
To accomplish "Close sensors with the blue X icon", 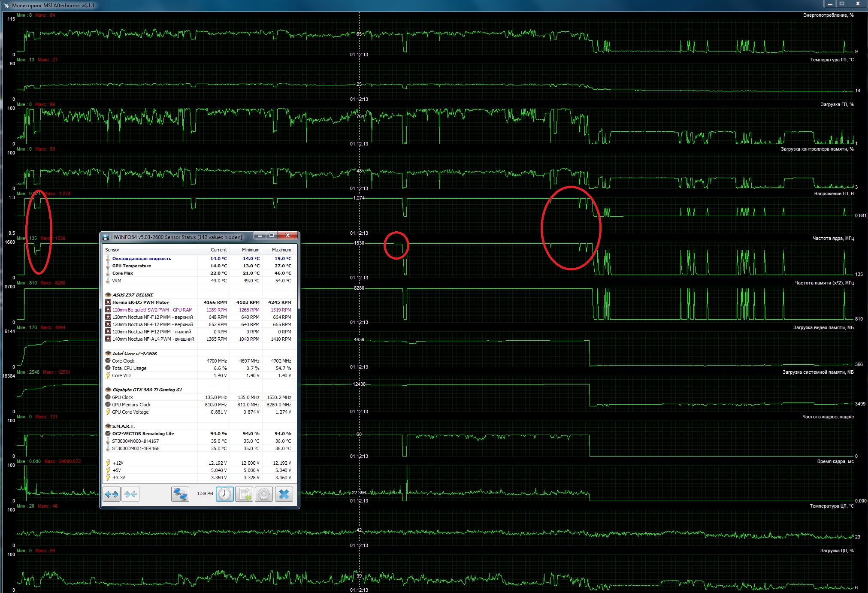I will 284,494.
